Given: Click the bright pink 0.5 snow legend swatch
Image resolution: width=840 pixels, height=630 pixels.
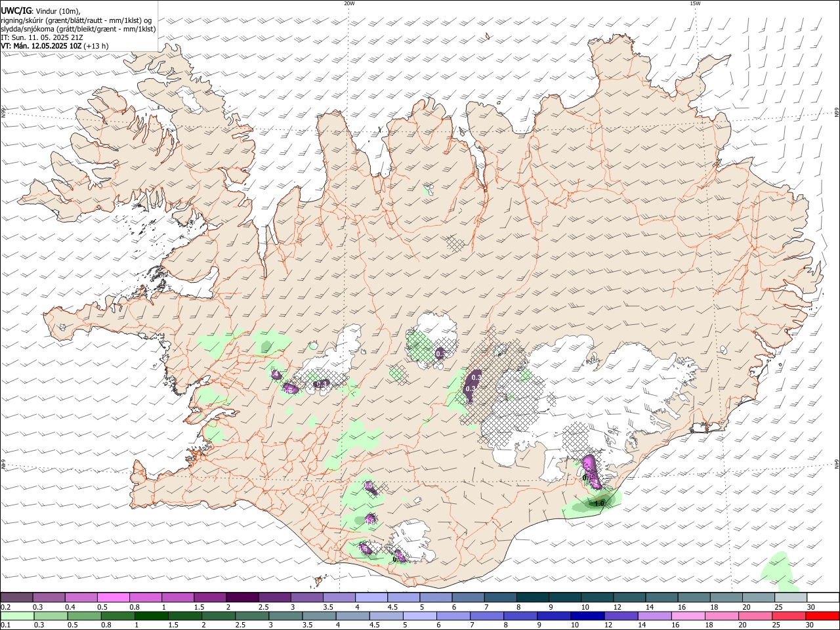Looking at the screenshot, I should (x=113, y=597).
